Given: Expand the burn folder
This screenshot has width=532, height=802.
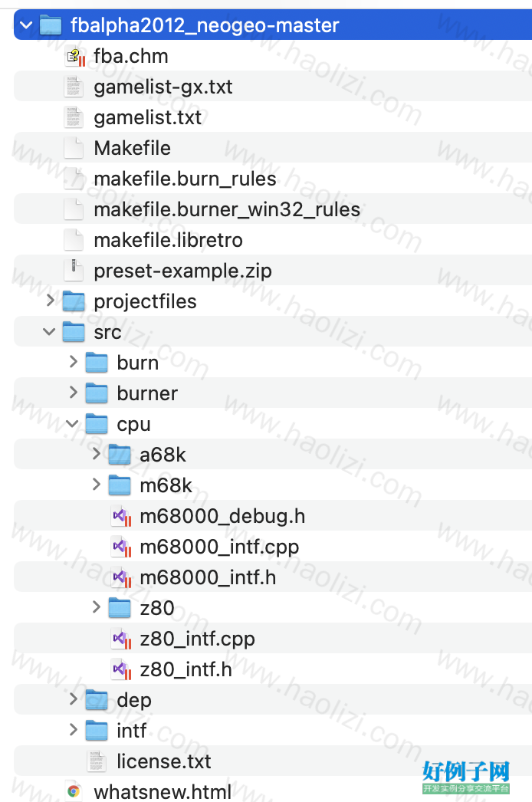Looking at the screenshot, I should tap(73, 362).
